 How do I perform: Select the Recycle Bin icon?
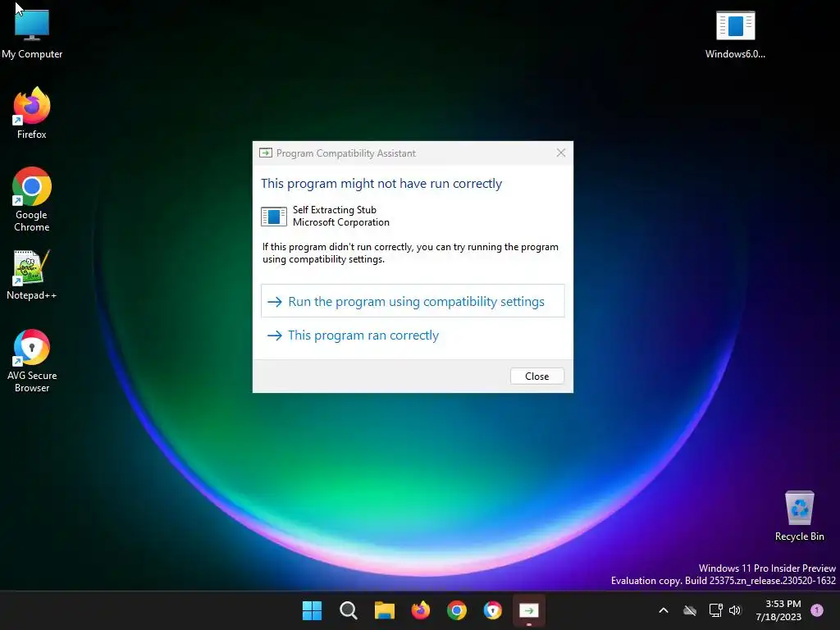click(x=799, y=516)
